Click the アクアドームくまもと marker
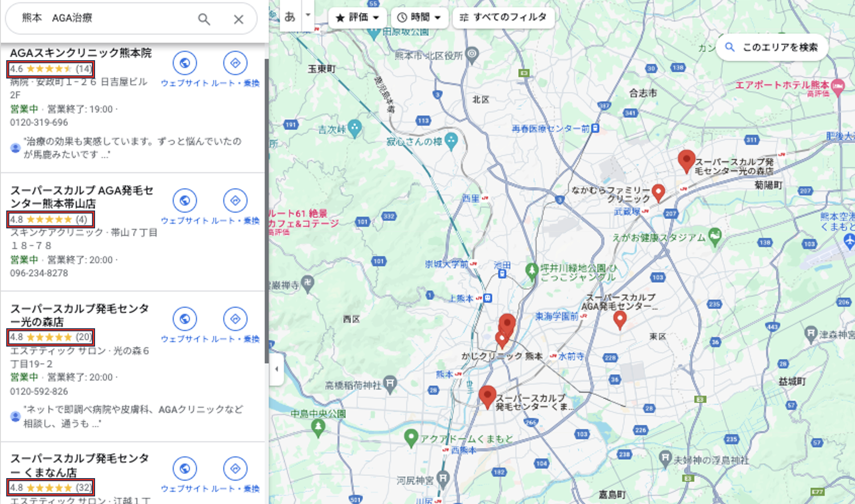Image resolution: width=855 pixels, height=504 pixels. (x=411, y=438)
